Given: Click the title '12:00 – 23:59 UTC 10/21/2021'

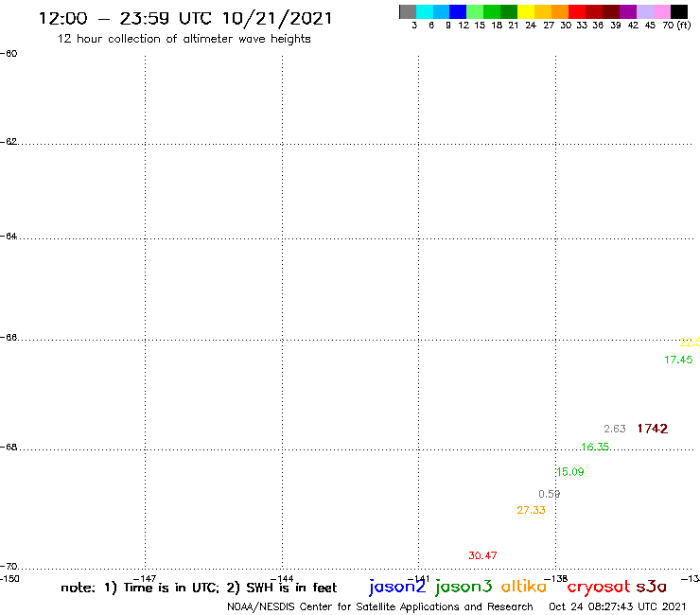Looking at the screenshot, I should (185, 18).
